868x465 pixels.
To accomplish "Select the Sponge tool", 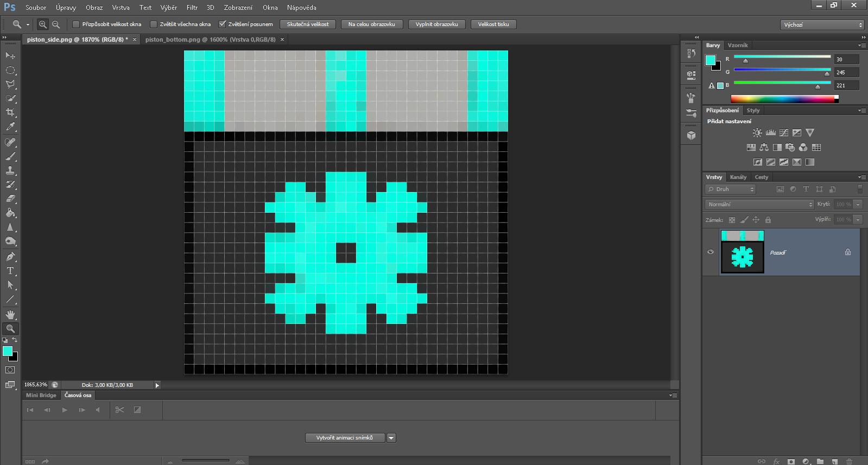I will coord(10,241).
